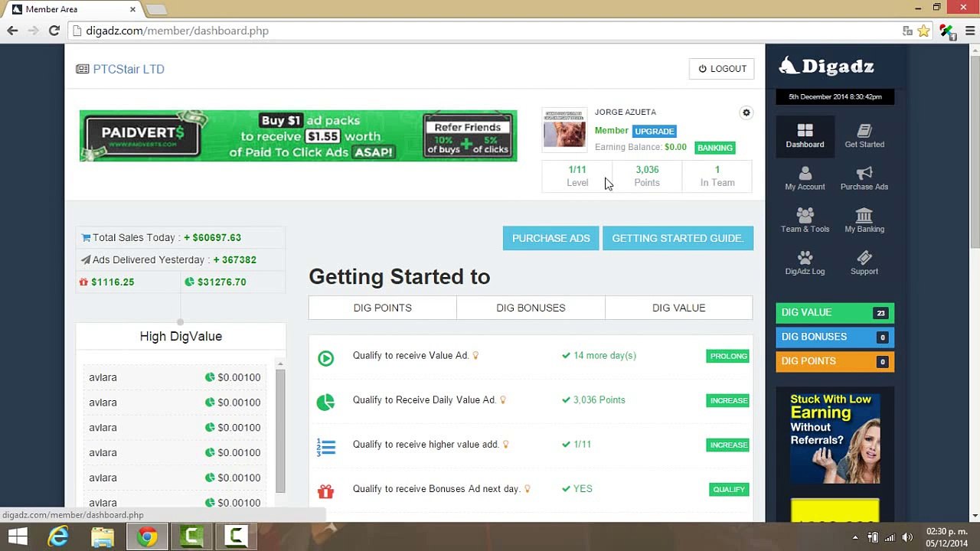Open Support ticket icon
This screenshot has height=551, width=980.
pos(864,262)
